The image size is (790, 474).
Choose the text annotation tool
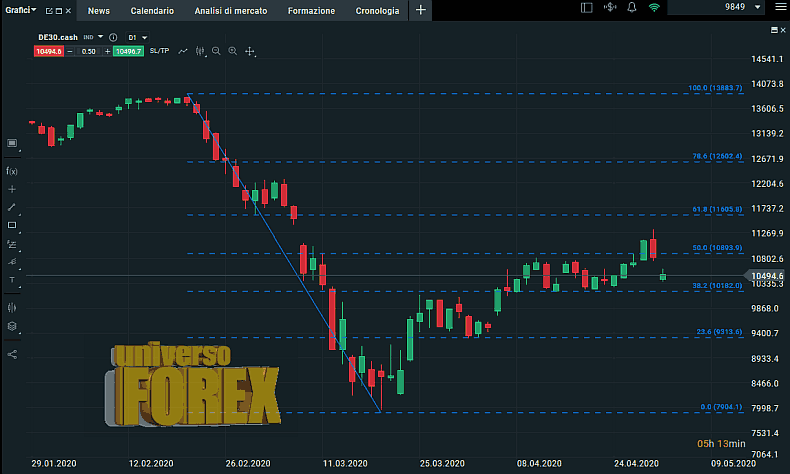pos(12,280)
